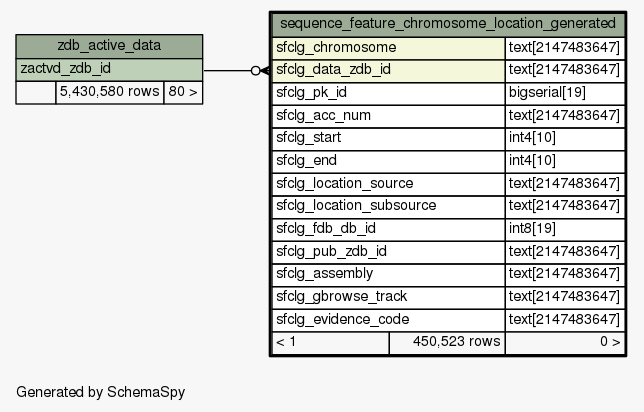
Task: Click the foreign key relationship connector circle
Action: point(255,71)
